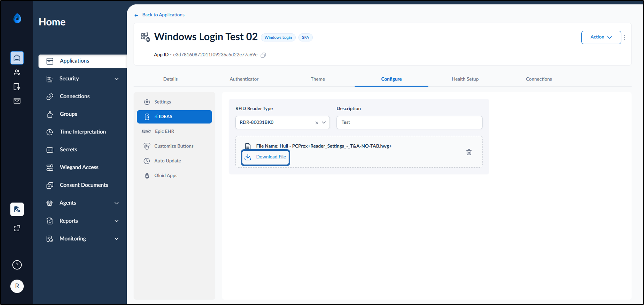644x305 pixels.
Task: Click the Description input field
Action: click(x=409, y=123)
